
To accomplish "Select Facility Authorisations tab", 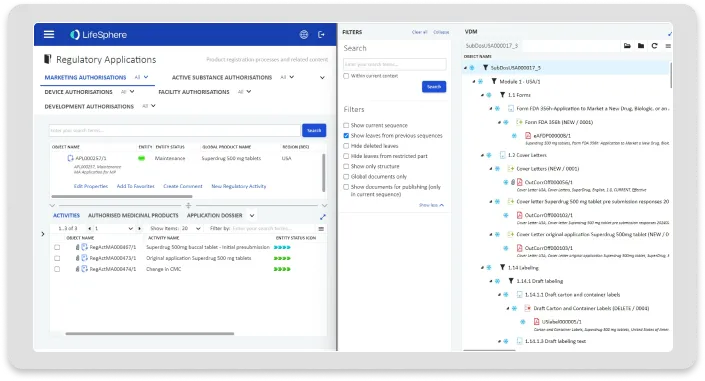I will tap(194, 92).
